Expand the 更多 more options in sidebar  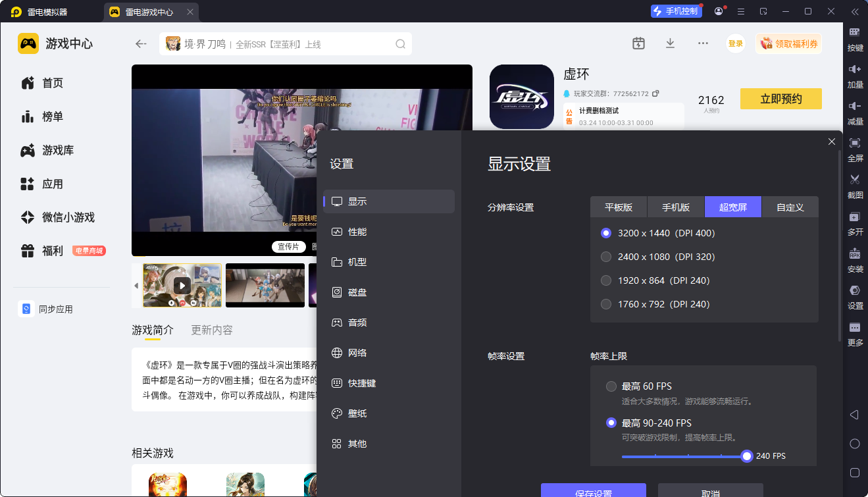pyautogui.click(x=855, y=327)
